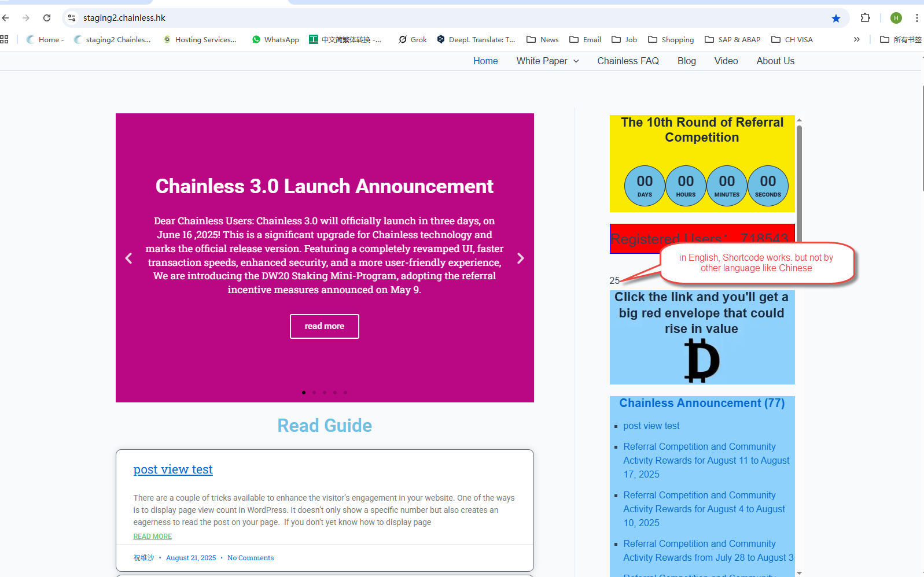Screen dimensions: 924x577
Task: Click the Dogecoin D logo image
Action: [702, 361]
